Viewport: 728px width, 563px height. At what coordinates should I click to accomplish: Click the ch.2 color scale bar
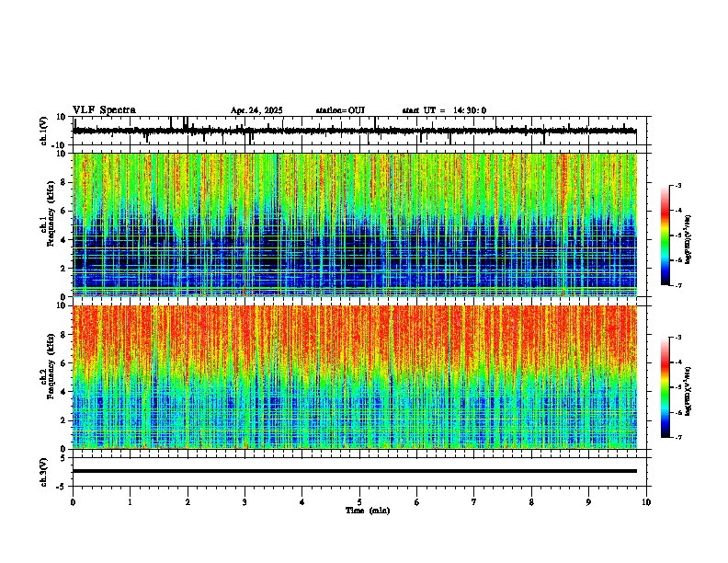click(665, 387)
